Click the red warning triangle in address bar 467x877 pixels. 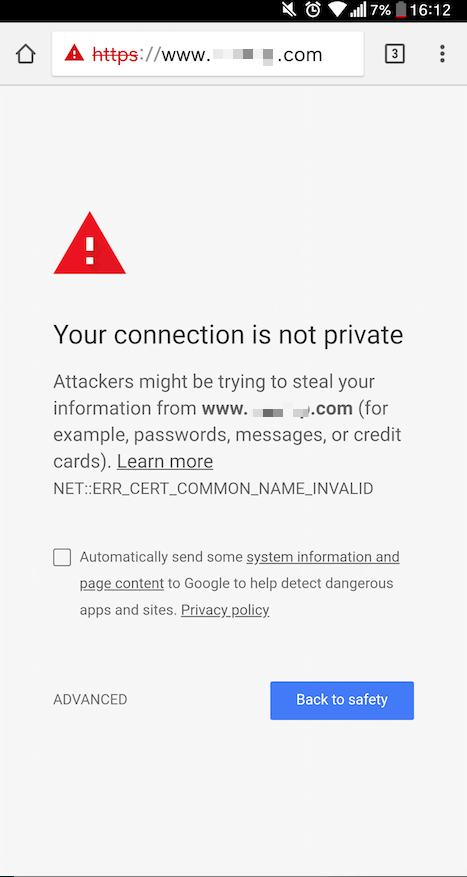74,53
